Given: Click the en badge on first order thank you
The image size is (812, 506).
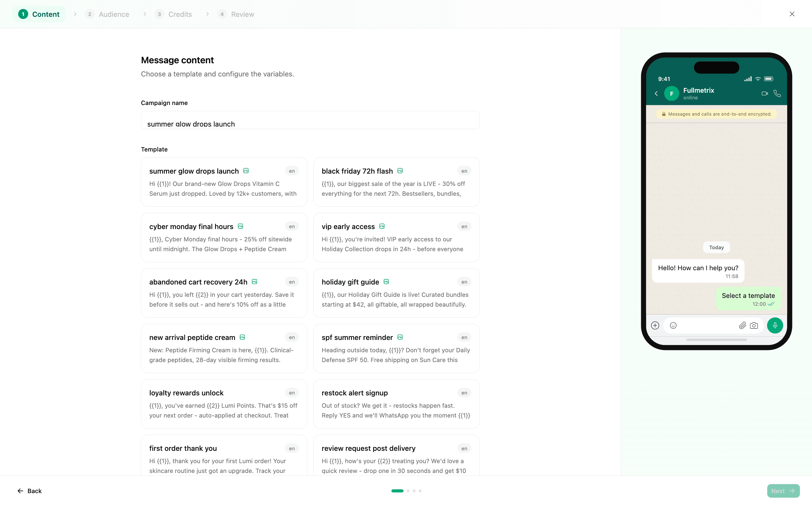Looking at the screenshot, I should 292,448.
